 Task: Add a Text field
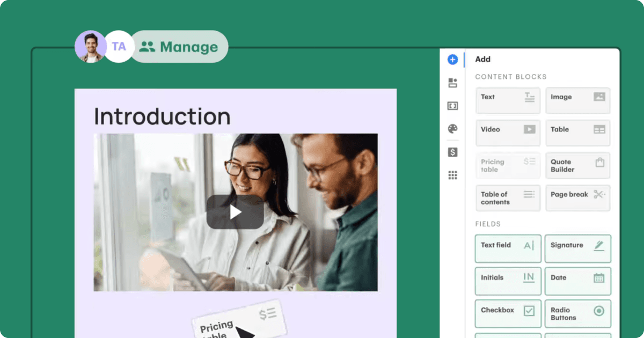[508, 248]
